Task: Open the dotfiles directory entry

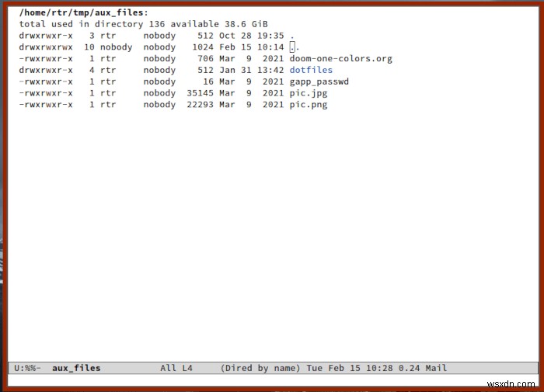Action: point(311,70)
